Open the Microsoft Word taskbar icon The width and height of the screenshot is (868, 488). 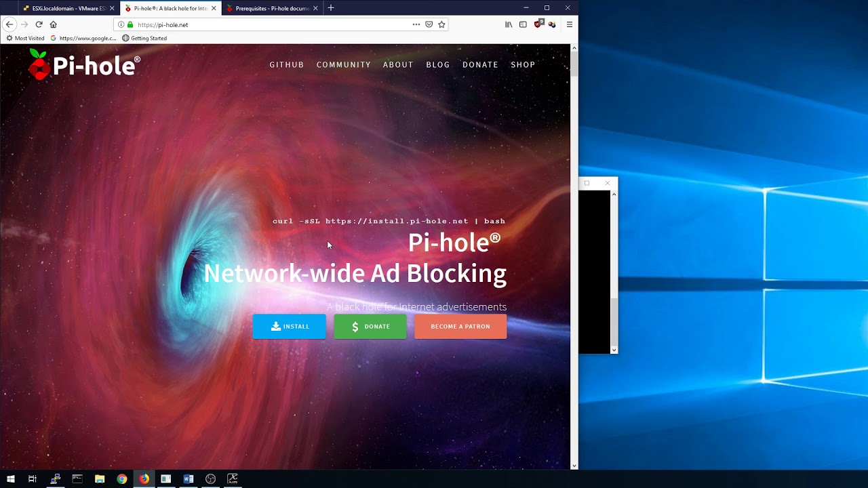point(189,479)
